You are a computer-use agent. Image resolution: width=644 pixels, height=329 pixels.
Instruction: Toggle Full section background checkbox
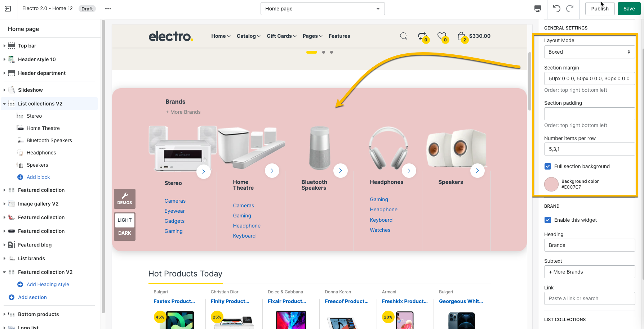(x=548, y=166)
